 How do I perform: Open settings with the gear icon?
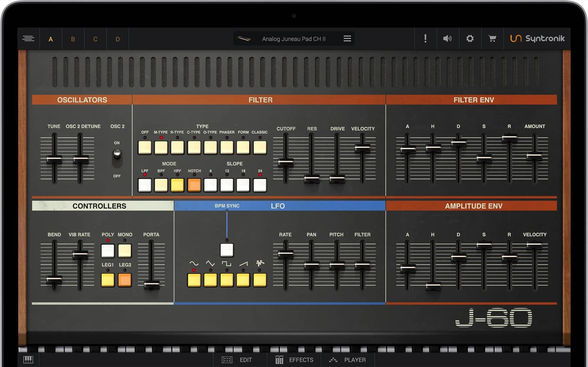click(x=470, y=38)
